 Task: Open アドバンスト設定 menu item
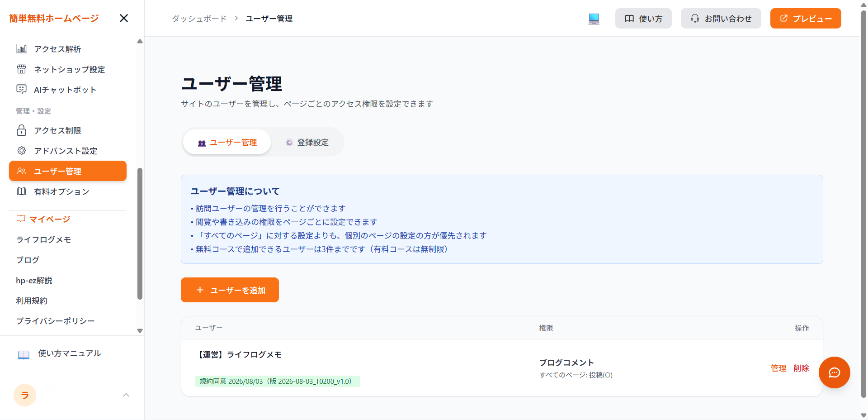68,151
